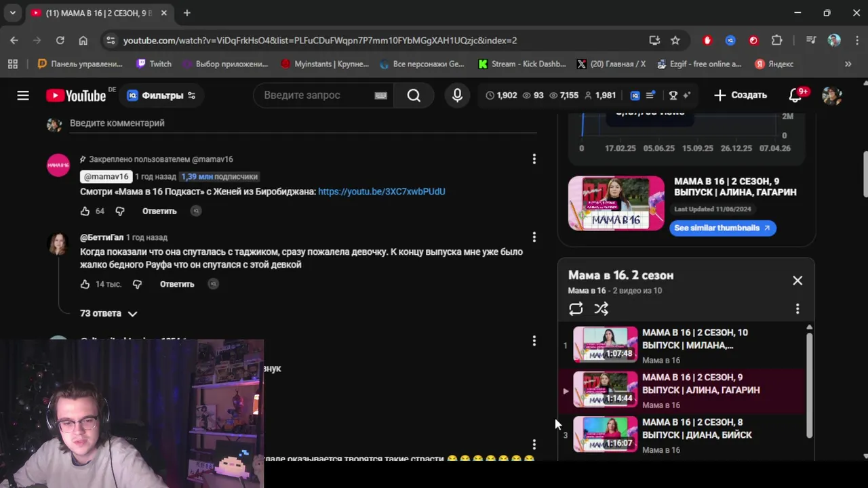Click See similar thumbnails button
The image size is (868, 488).
pyautogui.click(x=723, y=228)
